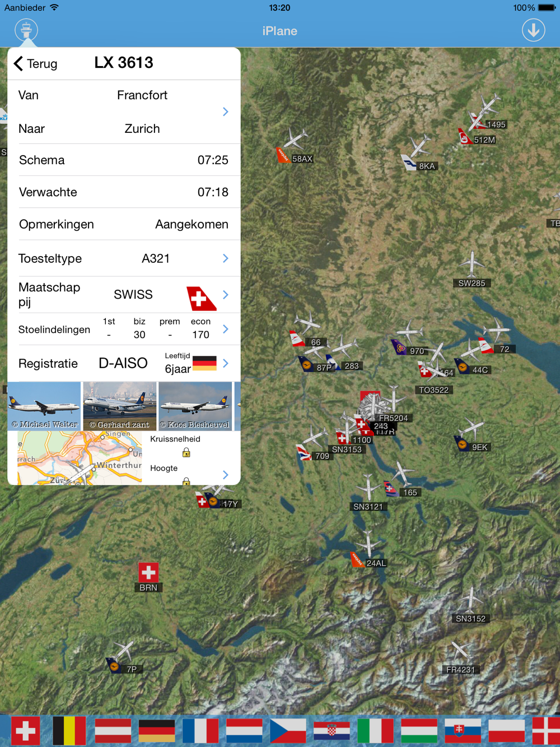Screen dimensions: 560x747
Task: Tap the control tower icon in top bar
Action: point(26,30)
